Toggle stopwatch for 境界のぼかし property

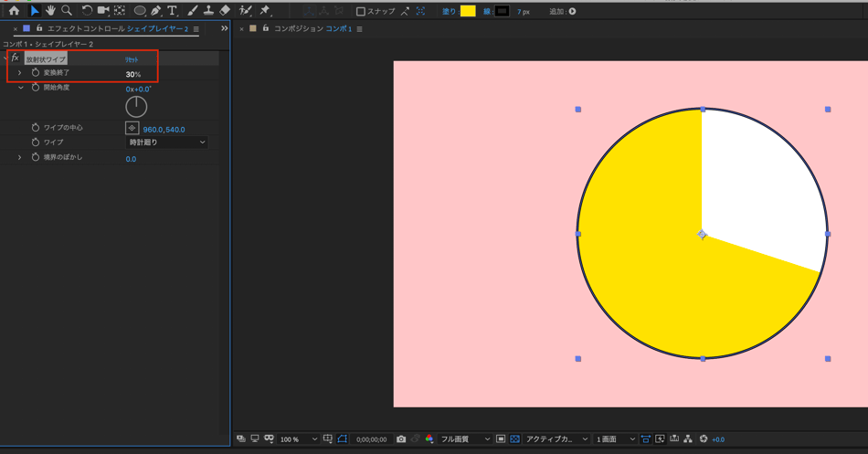pos(36,158)
